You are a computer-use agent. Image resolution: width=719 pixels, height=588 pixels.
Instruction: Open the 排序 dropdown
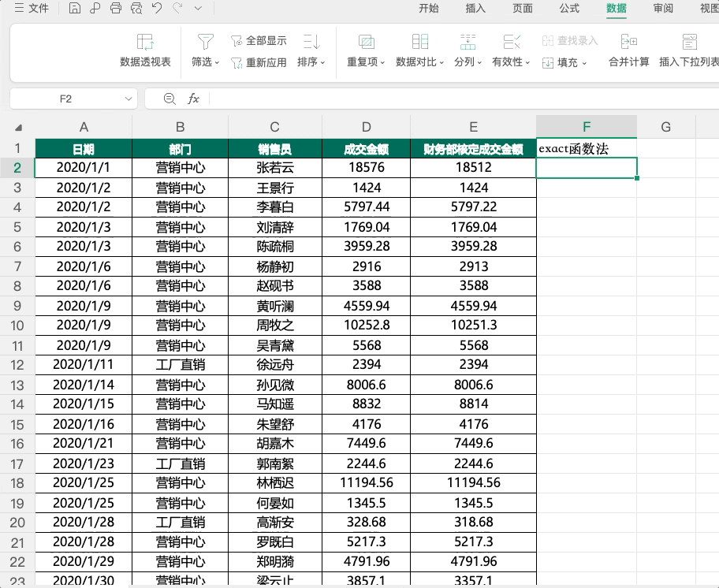click(x=322, y=62)
